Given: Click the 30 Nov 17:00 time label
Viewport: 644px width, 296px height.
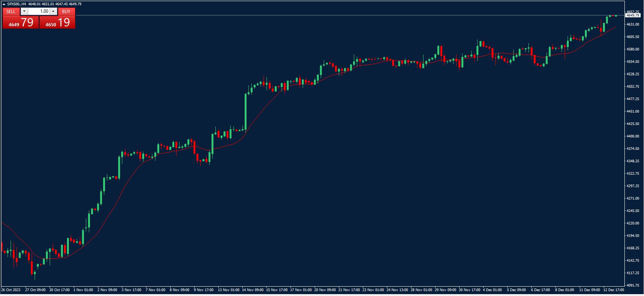Looking at the screenshot, I should coord(469,290).
